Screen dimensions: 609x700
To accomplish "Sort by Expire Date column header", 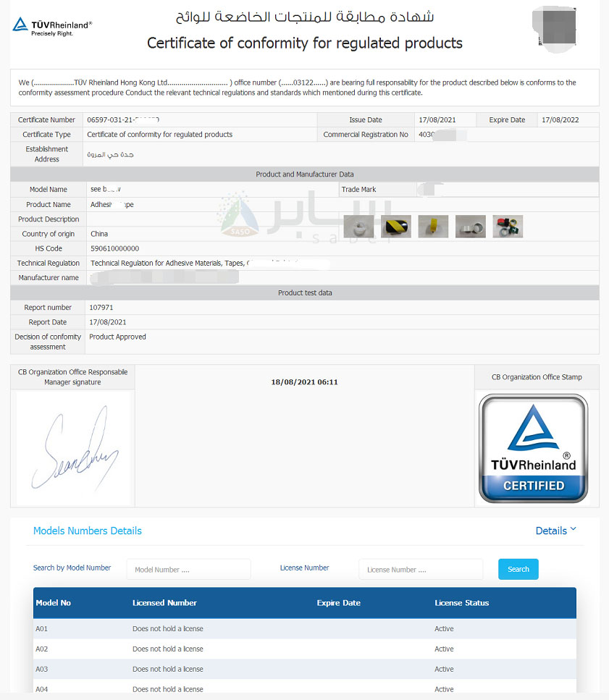I will pos(338,603).
